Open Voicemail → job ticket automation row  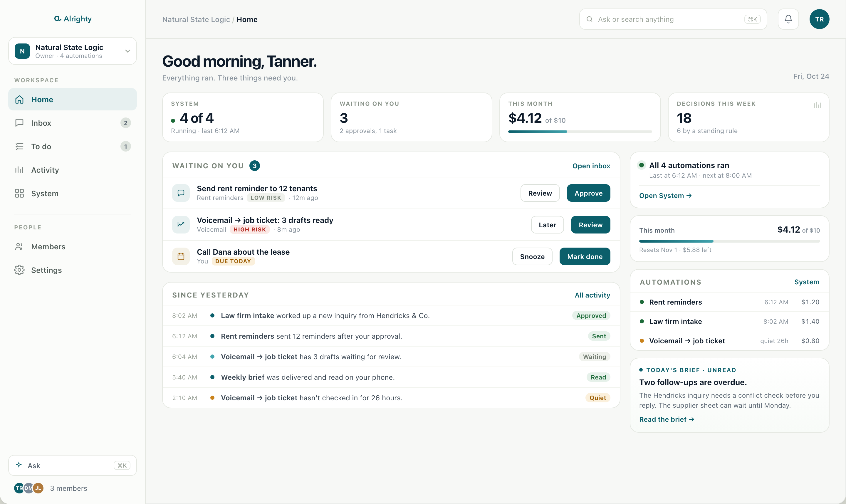click(729, 341)
